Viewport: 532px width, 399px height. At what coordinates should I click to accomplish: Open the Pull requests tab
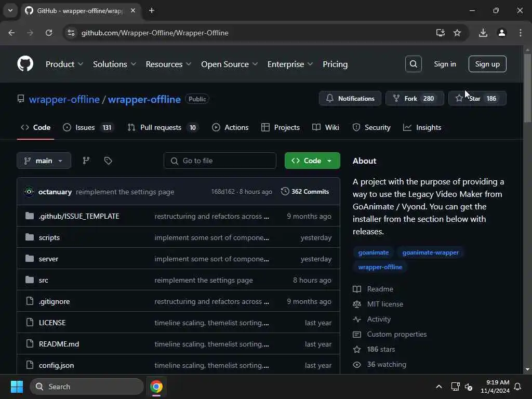[163, 127]
